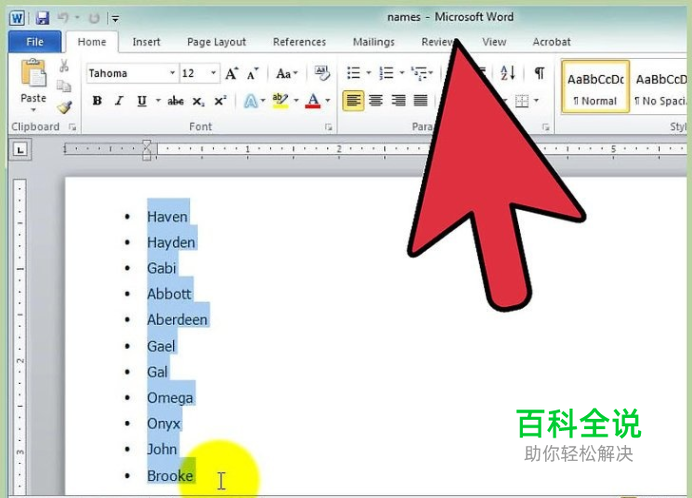
Task: Save the document with the floppy disk icon
Action: [x=42, y=18]
